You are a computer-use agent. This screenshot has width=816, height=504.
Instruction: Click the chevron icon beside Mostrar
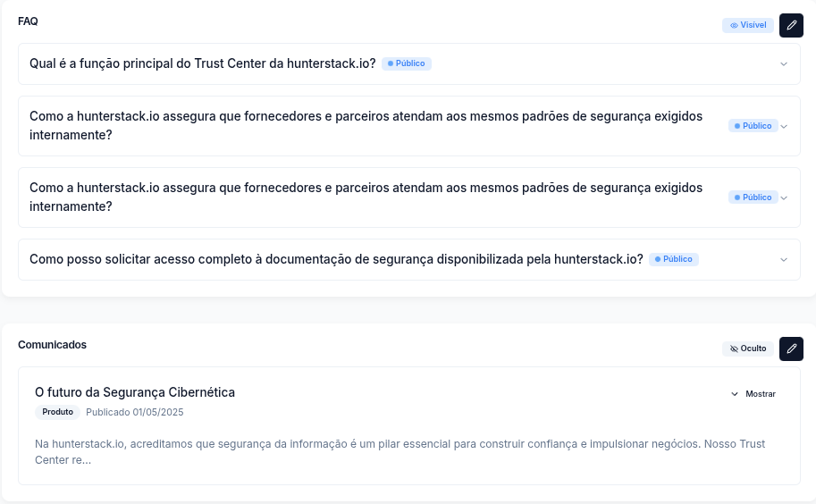(735, 394)
